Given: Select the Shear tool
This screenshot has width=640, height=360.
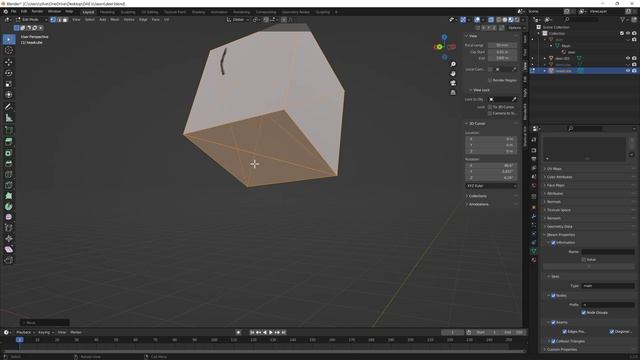Looking at the screenshot, I should pos(9,249).
